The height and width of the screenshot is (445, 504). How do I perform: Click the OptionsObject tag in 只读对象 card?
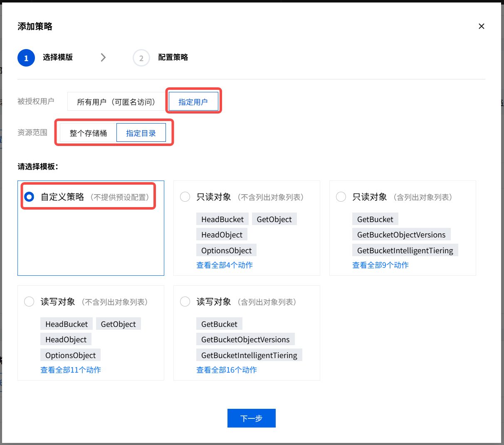pos(226,250)
